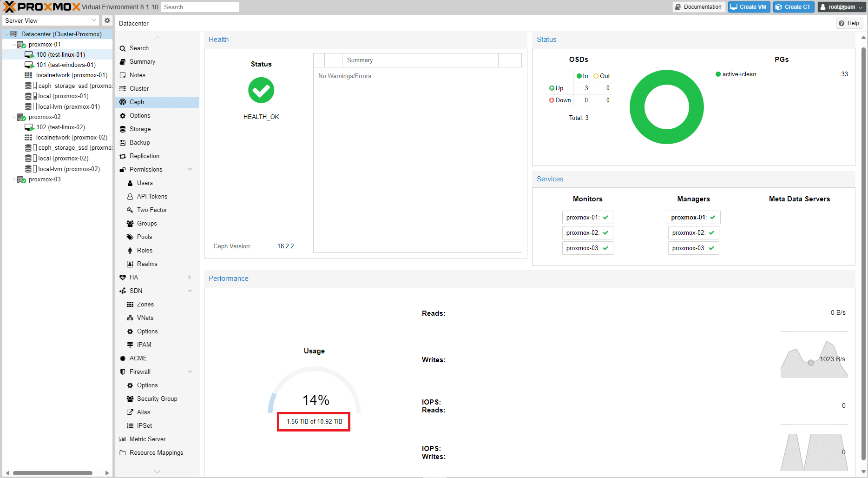The width and height of the screenshot is (868, 478).
Task: Click the Proxmox logo icon
Action: (x=9, y=7)
